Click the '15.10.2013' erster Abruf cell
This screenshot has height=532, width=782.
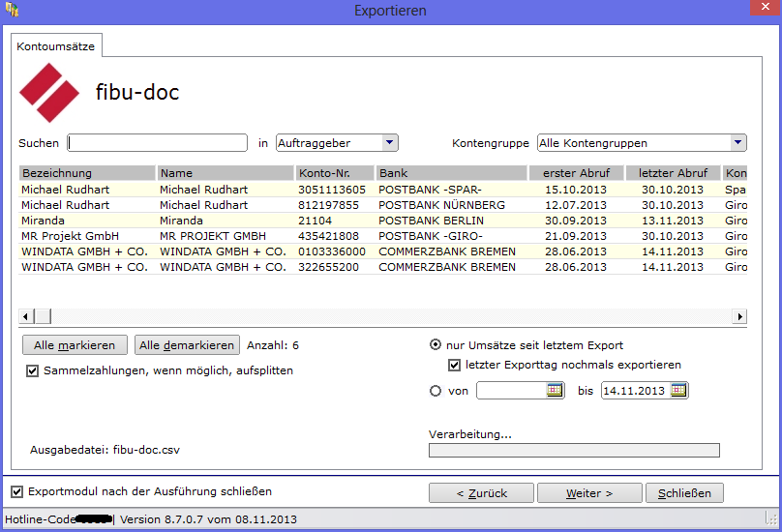pyautogui.click(x=576, y=190)
